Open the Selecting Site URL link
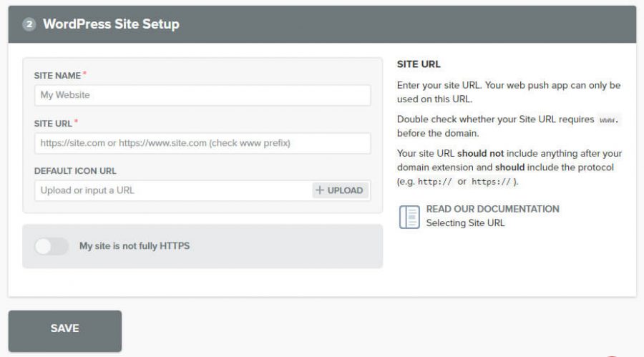This screenshot has width=644, height=357. coord(465,223)
